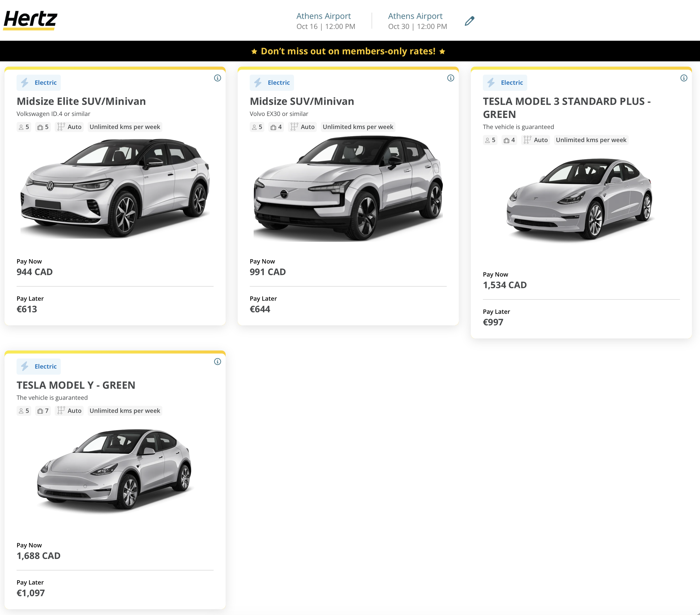Click the Midsize Elite SUV/Minivan title
700x615 pixels.
coord(81,101)
